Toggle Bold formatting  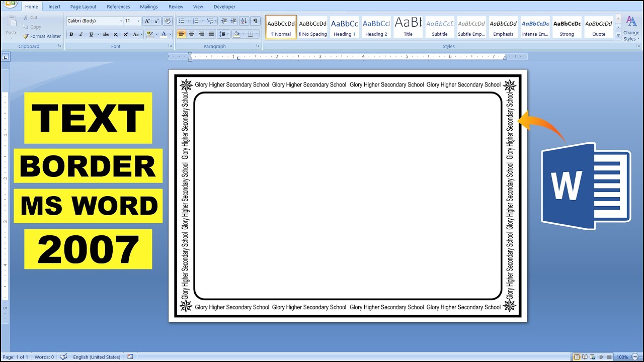pyautogui.click(x=71, y=34)
